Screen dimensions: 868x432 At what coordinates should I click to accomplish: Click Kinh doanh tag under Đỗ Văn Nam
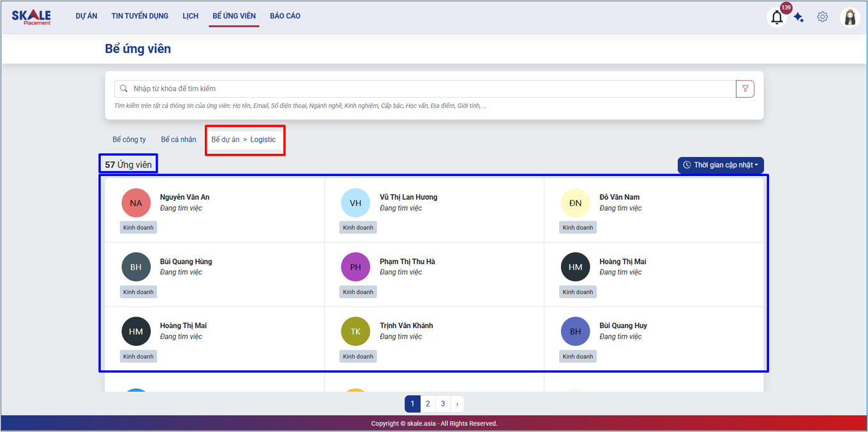(578, 228)
